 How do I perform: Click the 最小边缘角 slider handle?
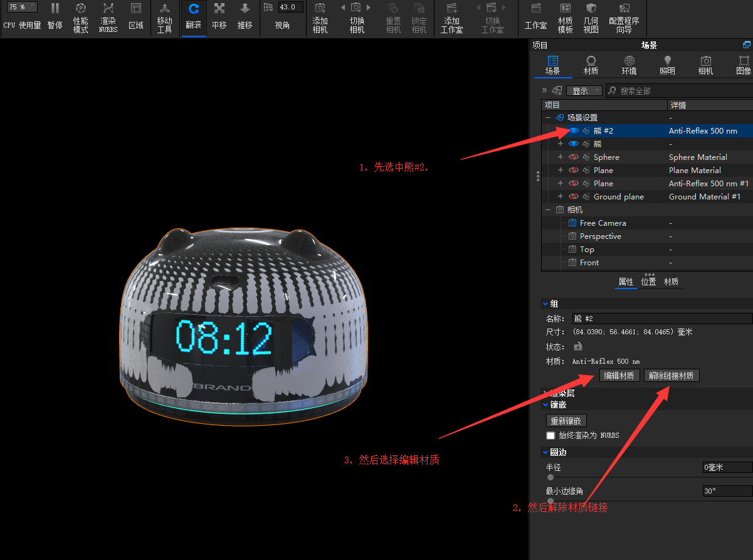550,500
